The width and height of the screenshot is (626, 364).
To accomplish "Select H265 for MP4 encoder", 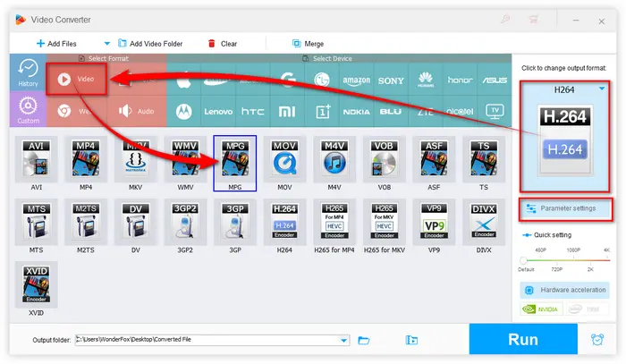I will click(334, 226).
